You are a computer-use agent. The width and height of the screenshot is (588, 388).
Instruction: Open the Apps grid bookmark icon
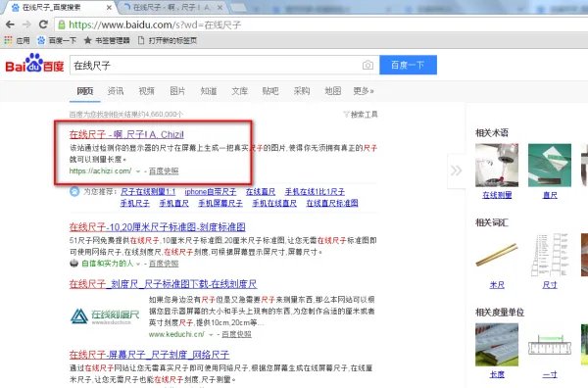8,40
